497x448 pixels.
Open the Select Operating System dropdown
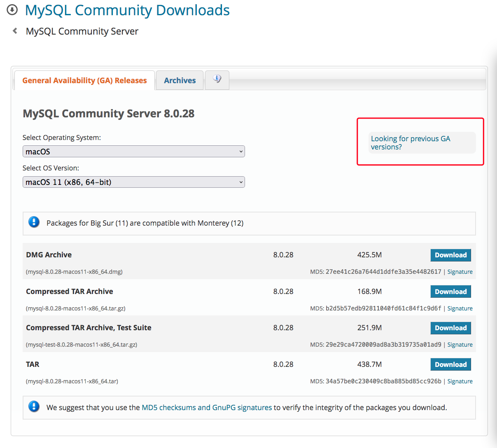point(134,152)
